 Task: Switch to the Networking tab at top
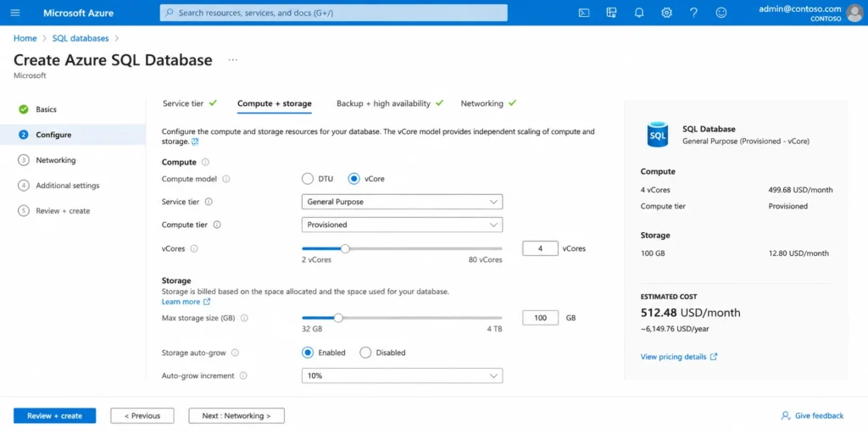point(488,103)
